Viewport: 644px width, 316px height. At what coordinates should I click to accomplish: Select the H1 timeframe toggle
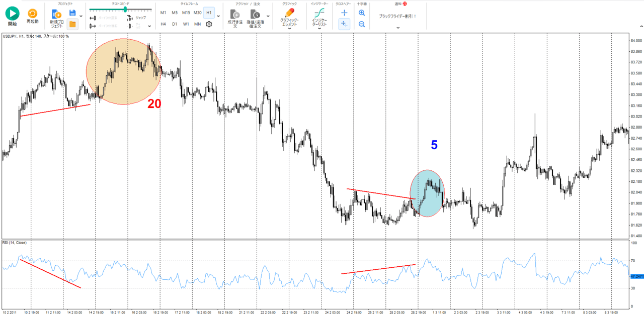coord(209,13)
